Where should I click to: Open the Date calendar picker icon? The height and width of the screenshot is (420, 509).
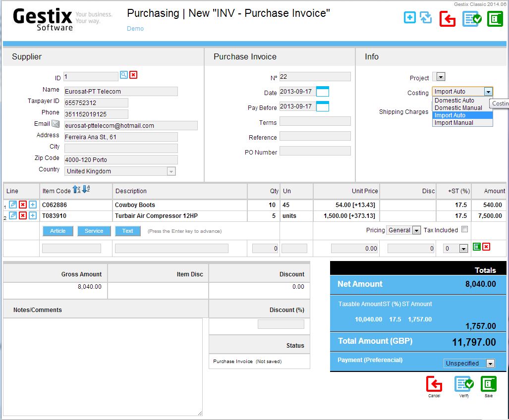[x=323, y=92]
